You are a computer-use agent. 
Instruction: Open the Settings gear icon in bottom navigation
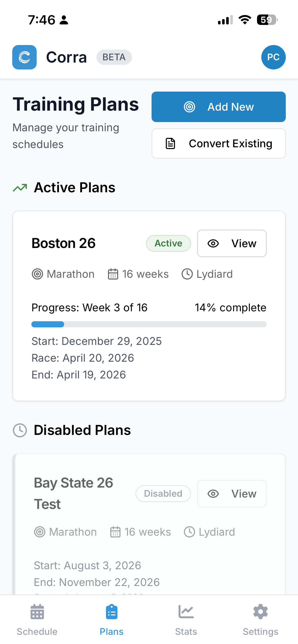pos(260,612)
